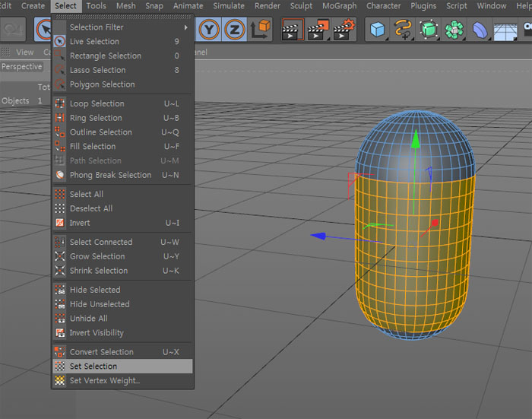Open the Render menu
Screen dimensions: 532x419
click(x=268, y=6)
